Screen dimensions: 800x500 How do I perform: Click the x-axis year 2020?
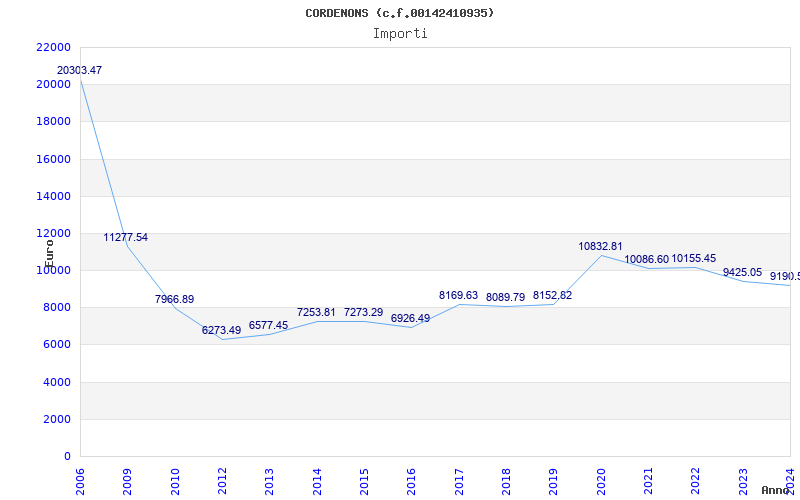(601, 482)
